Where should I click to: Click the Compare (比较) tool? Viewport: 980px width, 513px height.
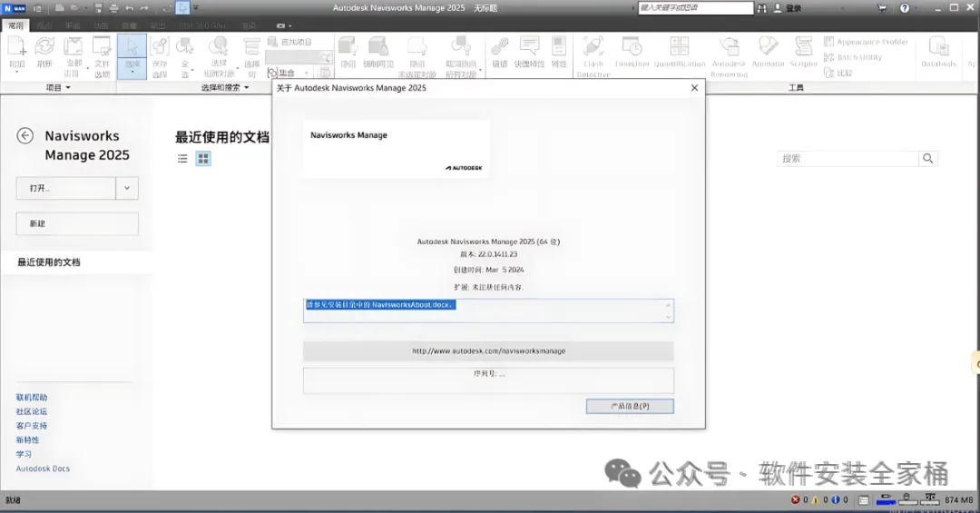coord(838,73)
